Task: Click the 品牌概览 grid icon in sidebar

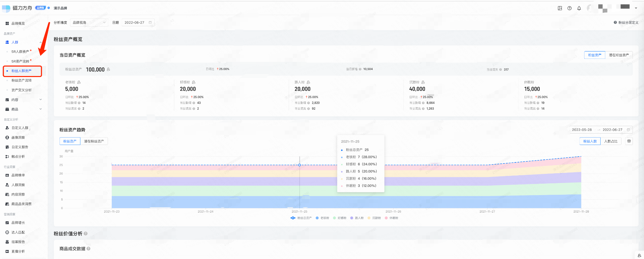Action: coord(7,24)
